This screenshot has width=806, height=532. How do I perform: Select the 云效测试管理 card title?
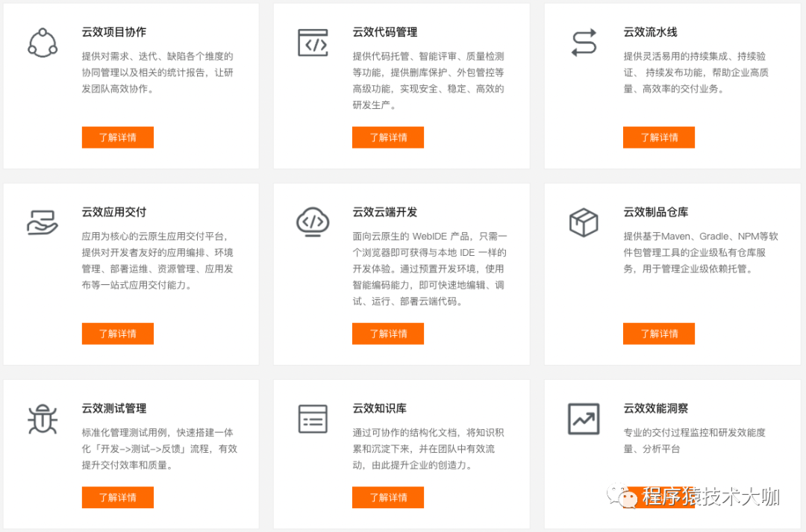[114, 408]
